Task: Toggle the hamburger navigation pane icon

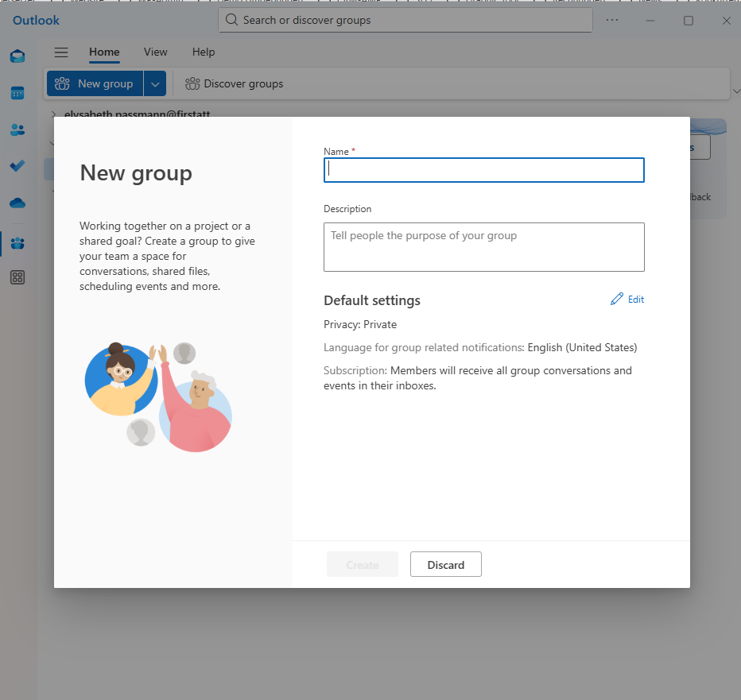Action: click(x=61, y=52)
